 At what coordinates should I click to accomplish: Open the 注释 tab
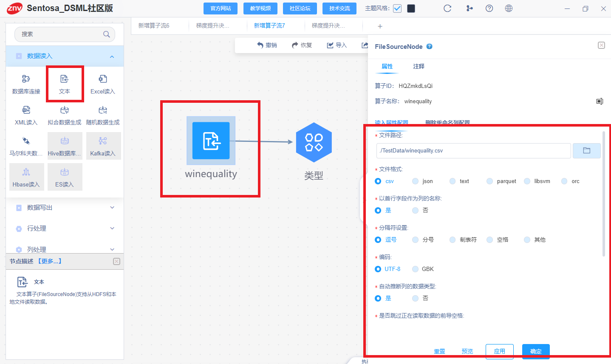[419, 66]
